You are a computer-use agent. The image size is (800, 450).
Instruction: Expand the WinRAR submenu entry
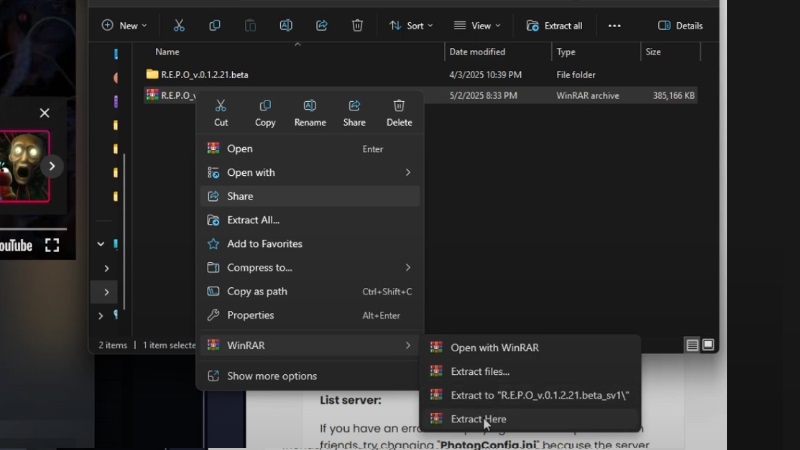point(310,345)
